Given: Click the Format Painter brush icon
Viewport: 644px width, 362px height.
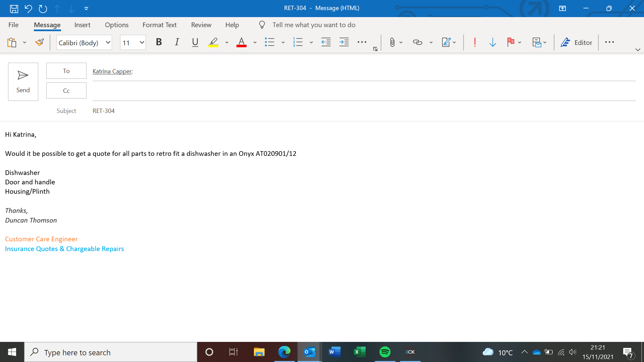Looking at the screenshot, I should pyautogui.click(x=40, y=42).
